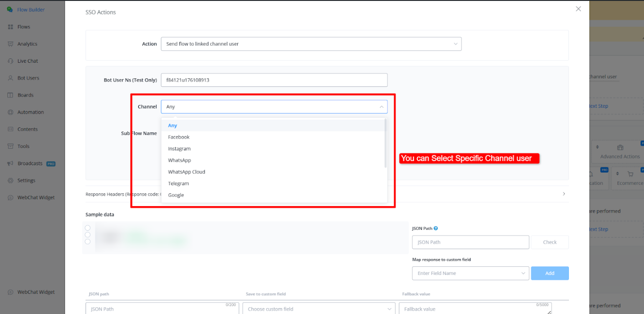This screenshot has width=644, height=314.
Task: Click the Bot User Ns input field
Action: pyautogui.click(x=274, y=80)
